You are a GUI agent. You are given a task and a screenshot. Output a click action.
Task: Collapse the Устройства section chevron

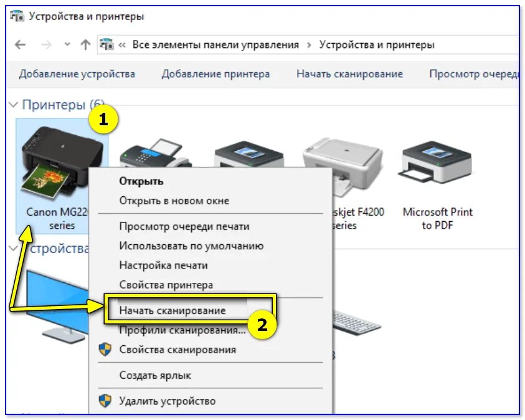(14, 249)
